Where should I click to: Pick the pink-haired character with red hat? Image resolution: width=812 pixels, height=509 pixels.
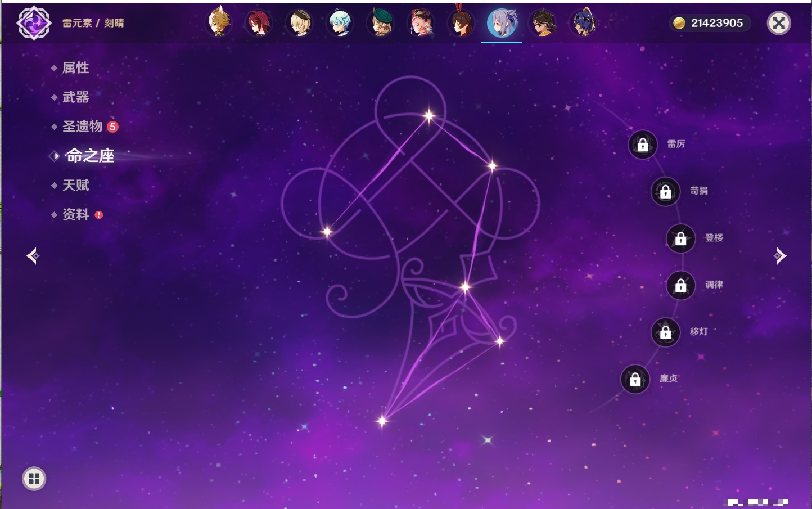coord(421,23)
